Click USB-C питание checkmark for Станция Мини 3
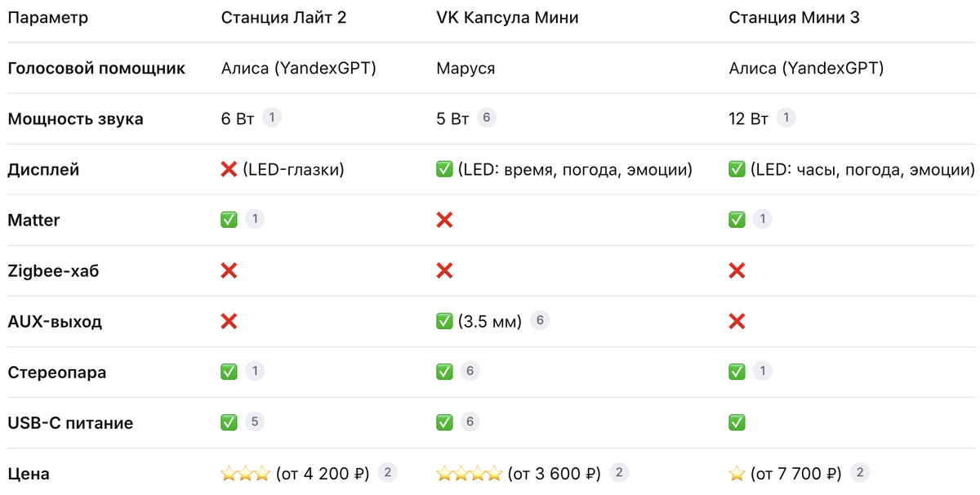Screen dimensions: 980x495 [x=737, y=423]
